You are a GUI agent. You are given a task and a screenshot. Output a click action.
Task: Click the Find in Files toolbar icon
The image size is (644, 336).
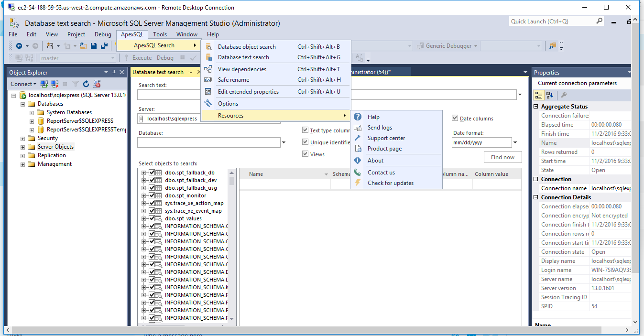tap(553, 46)
